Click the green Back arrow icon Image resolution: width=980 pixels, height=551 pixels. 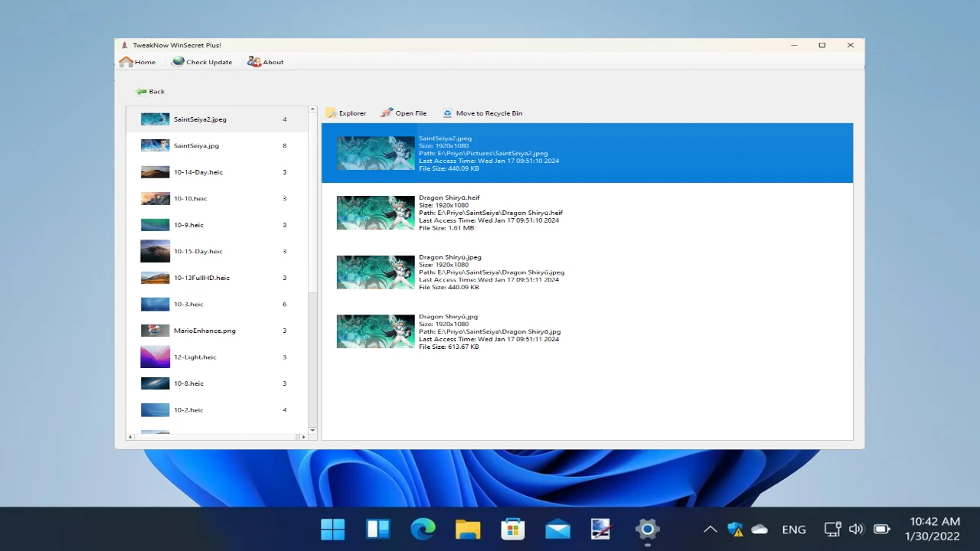pyautogui.click(x=141, y=91)
